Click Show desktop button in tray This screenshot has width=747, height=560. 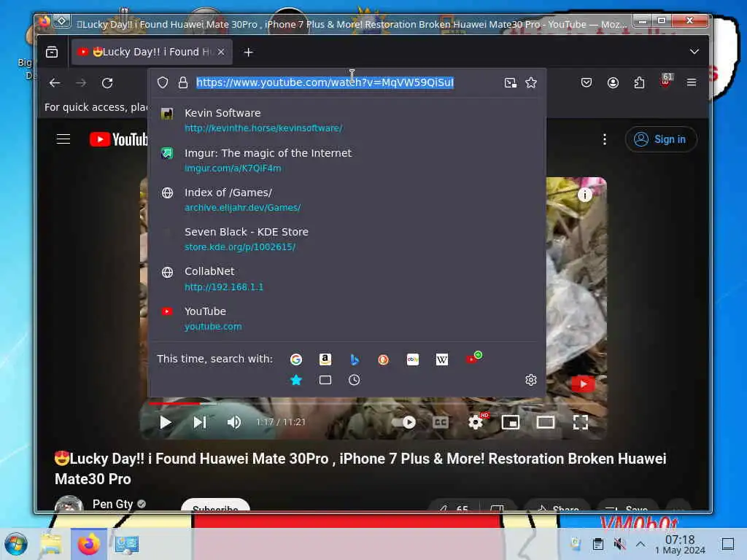(x=728, y=544)
